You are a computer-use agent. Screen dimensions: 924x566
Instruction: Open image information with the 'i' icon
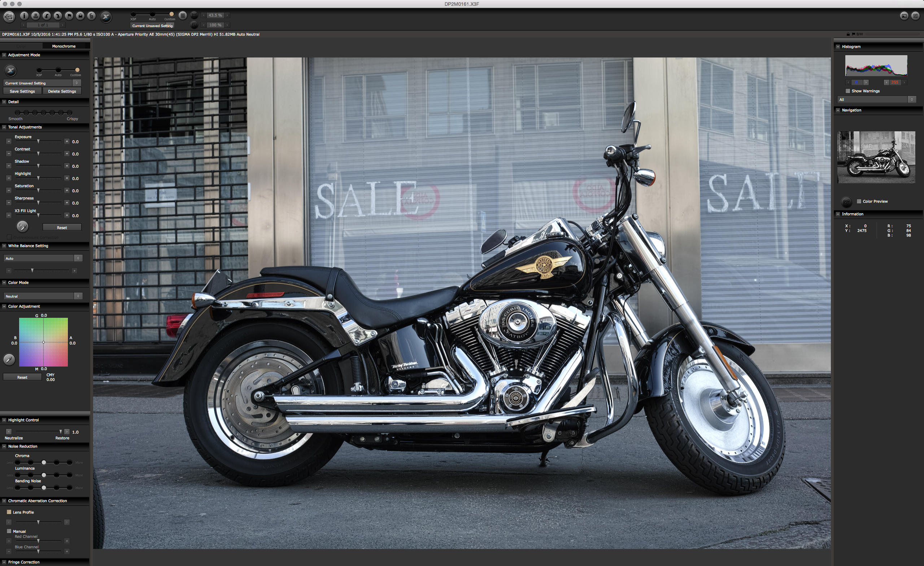pos(24,16)
